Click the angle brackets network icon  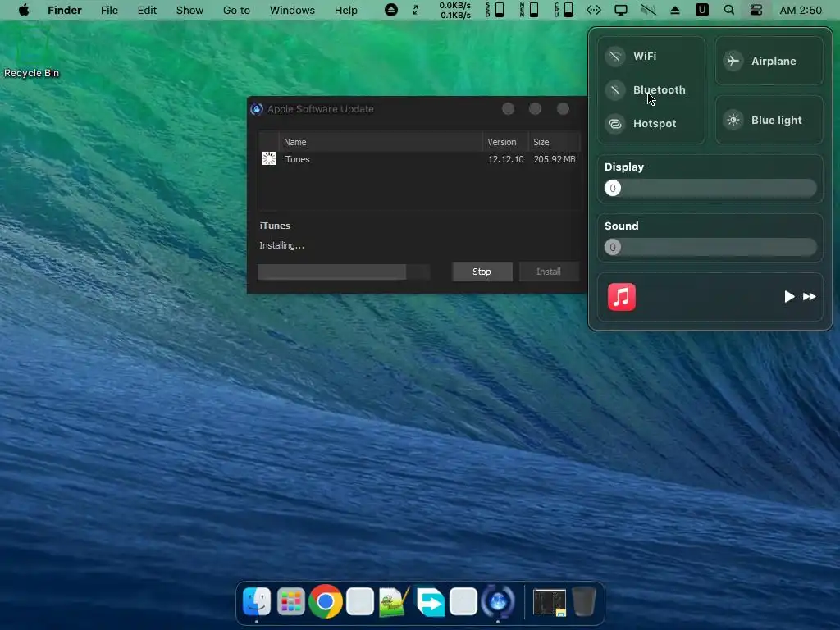point(594,10)
